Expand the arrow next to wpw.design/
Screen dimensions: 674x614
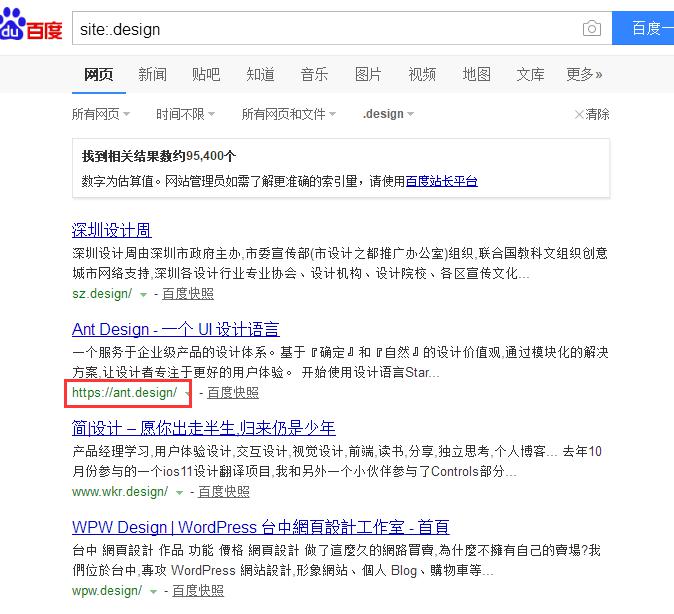[153, 591]
